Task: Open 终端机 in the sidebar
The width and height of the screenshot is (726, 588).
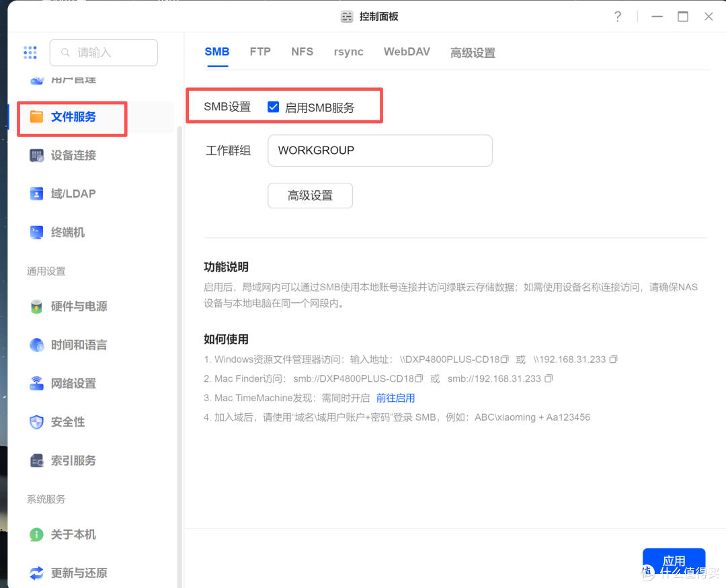Action: pyautogui.click(x=68, y=232)
